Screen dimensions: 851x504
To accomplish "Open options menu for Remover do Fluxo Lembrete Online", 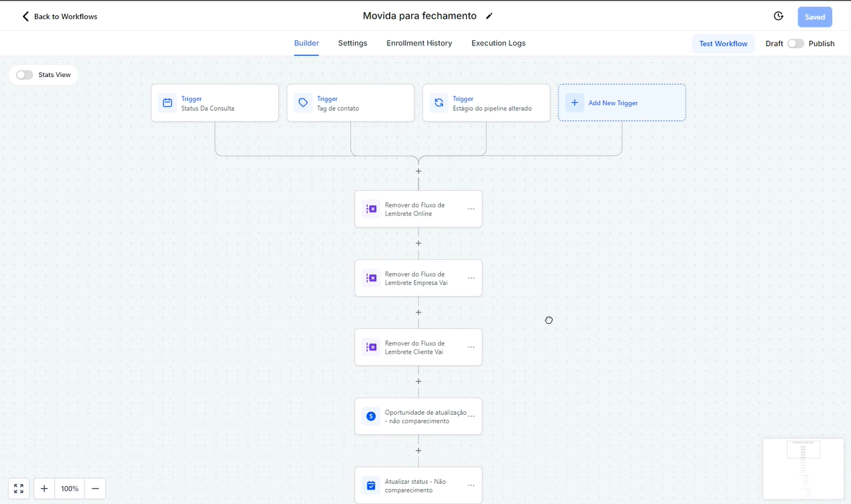I will coord(471,209).
